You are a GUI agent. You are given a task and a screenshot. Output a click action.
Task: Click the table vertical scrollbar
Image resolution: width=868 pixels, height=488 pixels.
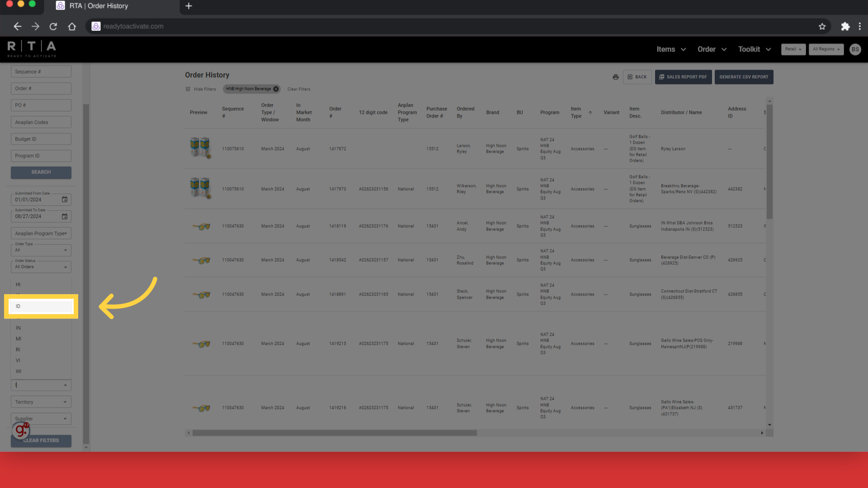[769, 161]
